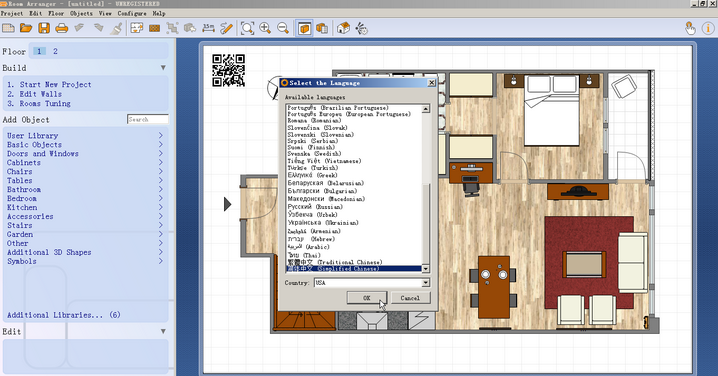This screenshot has width=718, height=376.
Task: Click Cancel in Select the Language dialog
Action: 410,298
